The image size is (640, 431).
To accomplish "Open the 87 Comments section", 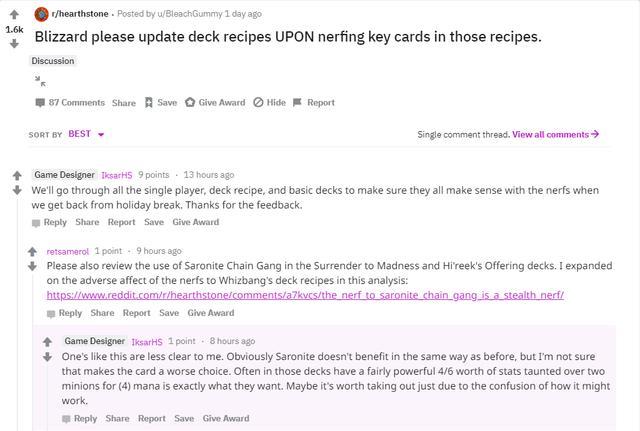I will click(x=70, y=102).
